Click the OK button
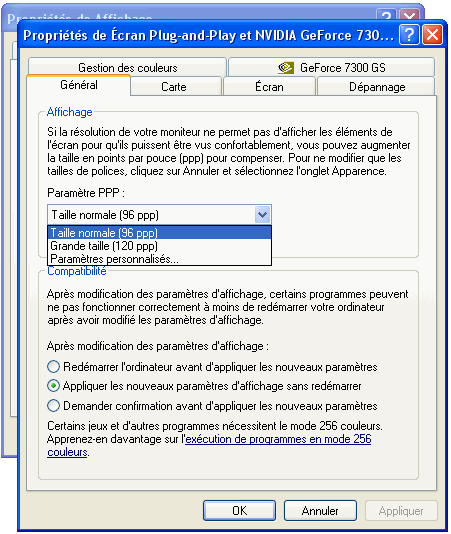Viewport: 451px width, 534px height. [x=239, y=511]
